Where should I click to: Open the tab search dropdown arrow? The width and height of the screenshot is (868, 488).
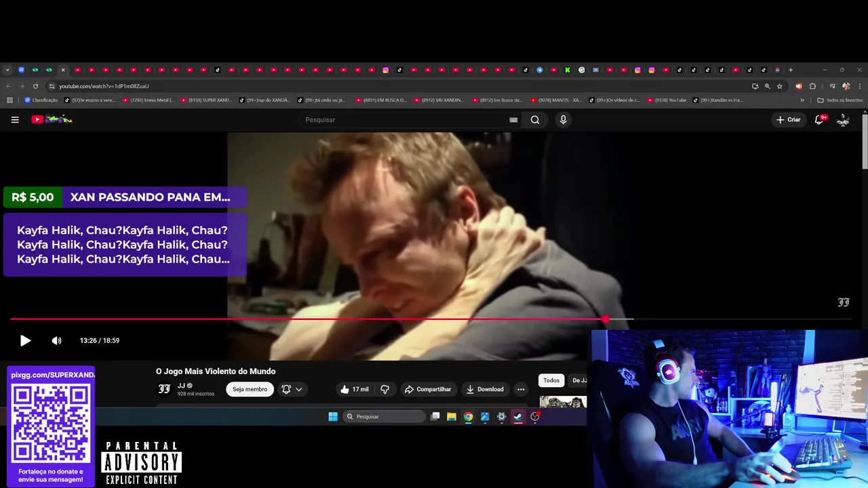(7, 70)
